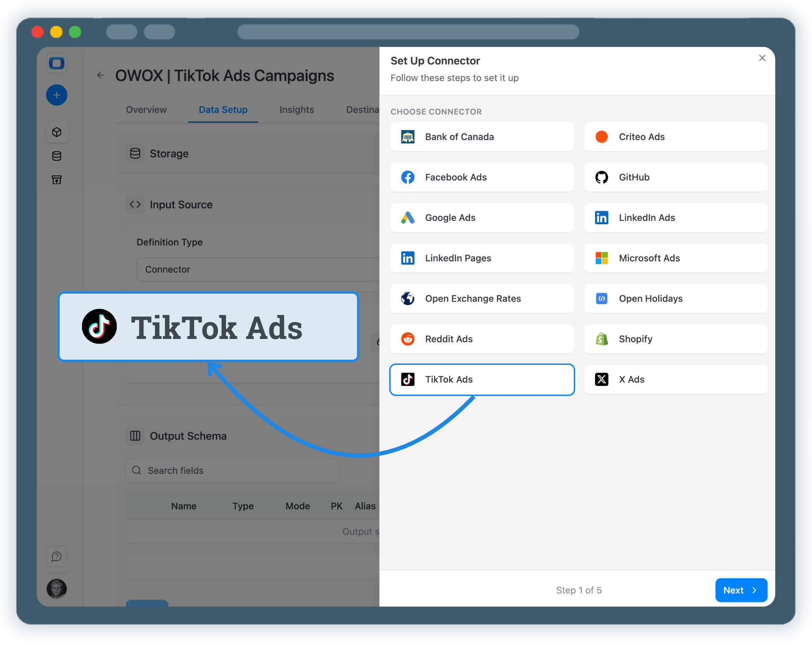Screen dimensions: 812x661
Task: Open the Storage section icon
Action: tap(135, 153)
